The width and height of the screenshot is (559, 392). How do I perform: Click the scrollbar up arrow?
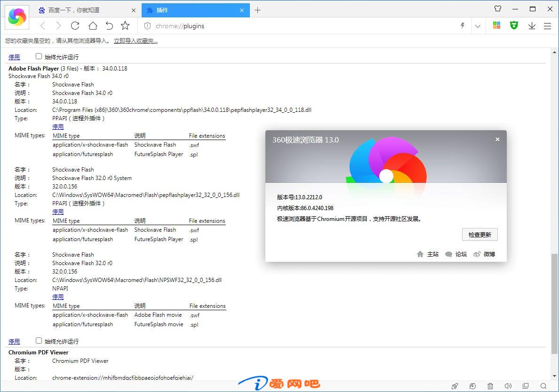(554, 52)
